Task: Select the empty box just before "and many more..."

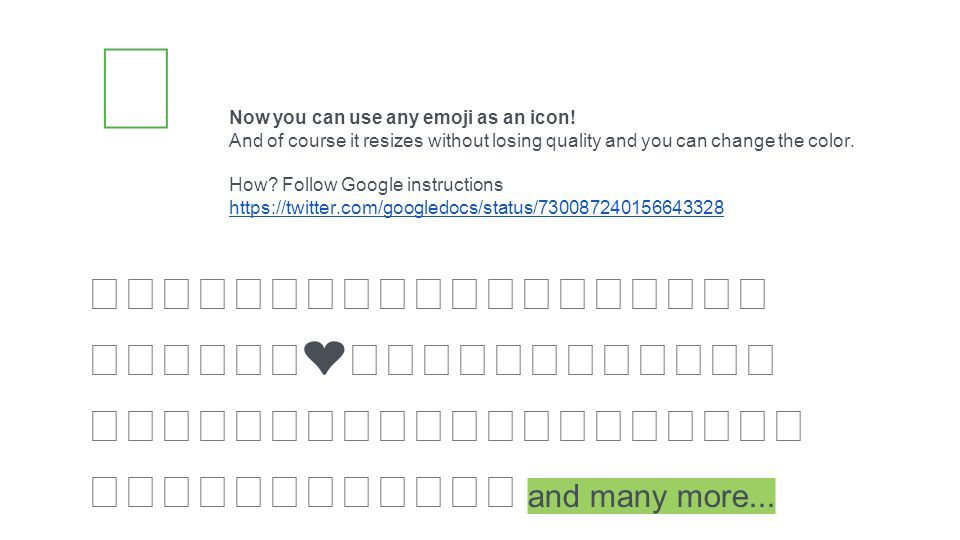Action: coord(501,492)
